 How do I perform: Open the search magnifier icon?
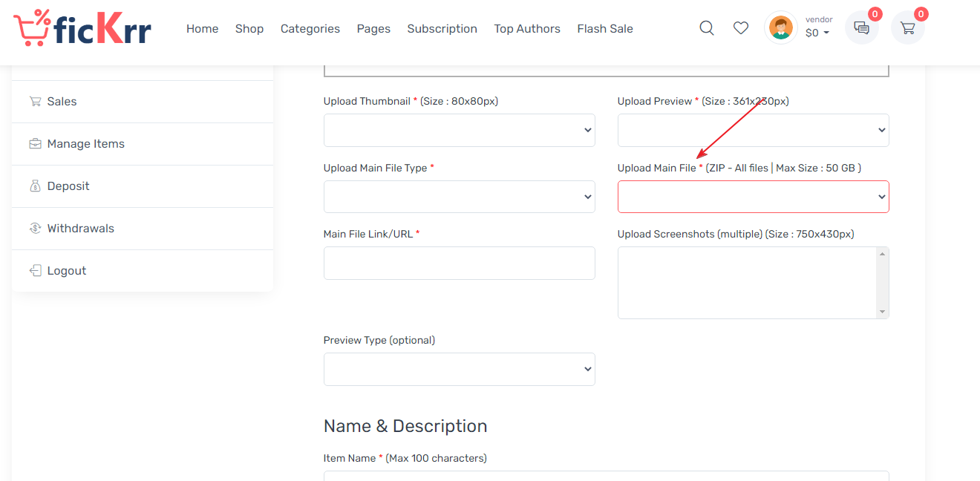(707, 28)
